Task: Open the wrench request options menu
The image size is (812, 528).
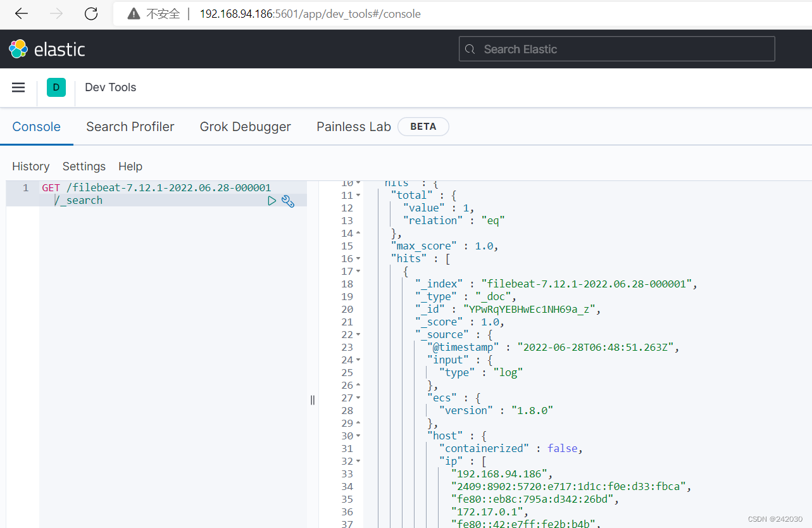Action: tap(288, 201)
